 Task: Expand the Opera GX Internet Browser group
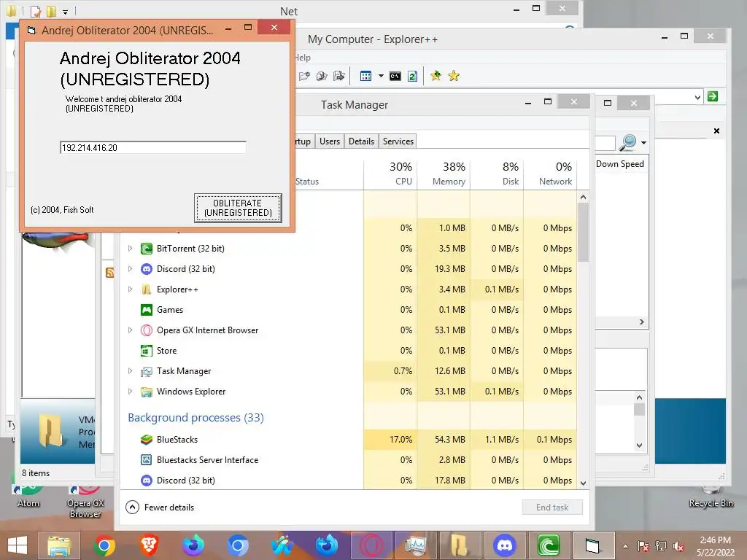tap(130, 330)
